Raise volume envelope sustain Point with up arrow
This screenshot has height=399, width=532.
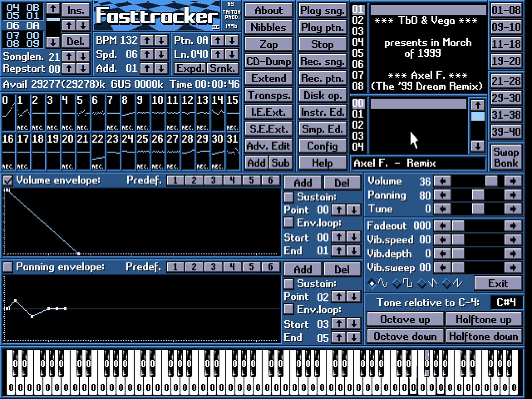click(339, 210)
